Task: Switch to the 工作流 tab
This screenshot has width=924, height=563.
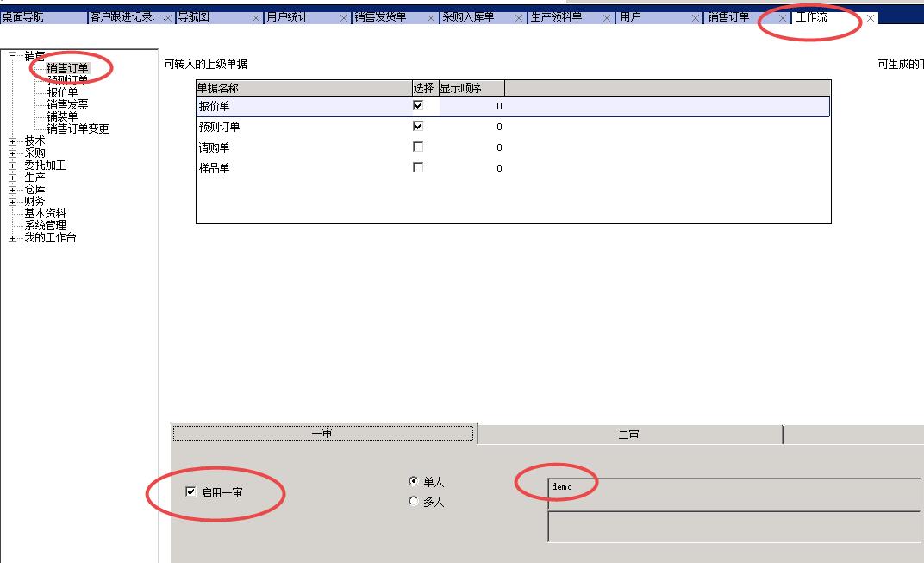Action: pyautogui.click(x=814, y=16)
